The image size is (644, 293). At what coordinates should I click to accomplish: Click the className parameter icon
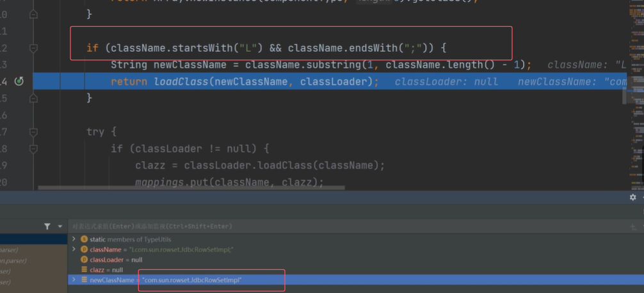coord(84,249)
